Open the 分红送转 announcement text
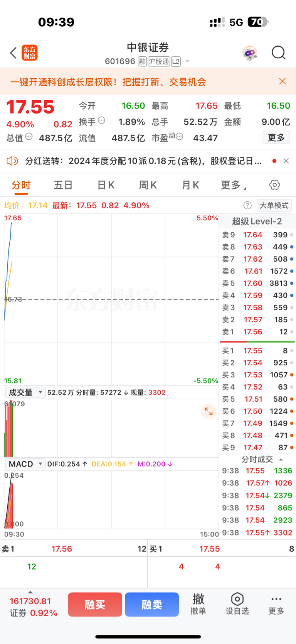Screen dimensions: 296x644 pyautogui.click(x=143, y=161)
